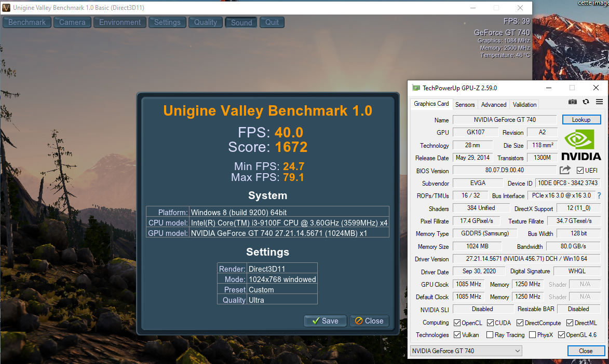Click the Resizable BAR Disabled field
This screenshot has width=609, height=364.
click(578, 309)
